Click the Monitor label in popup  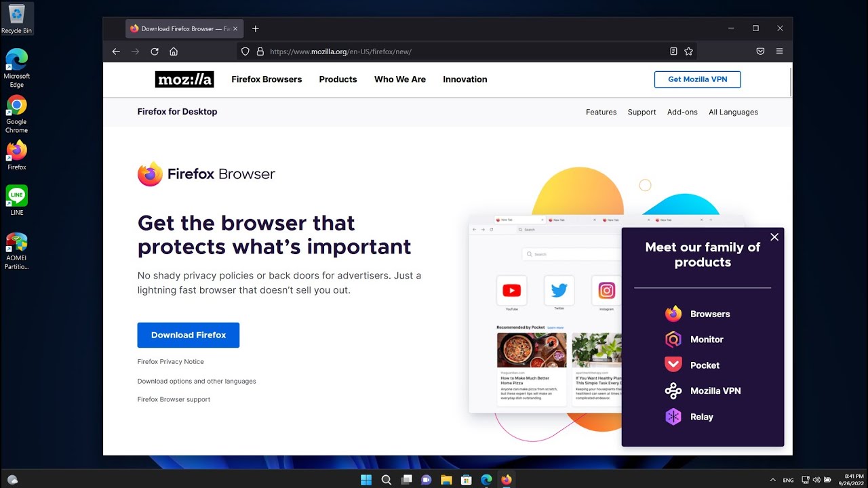707,340
